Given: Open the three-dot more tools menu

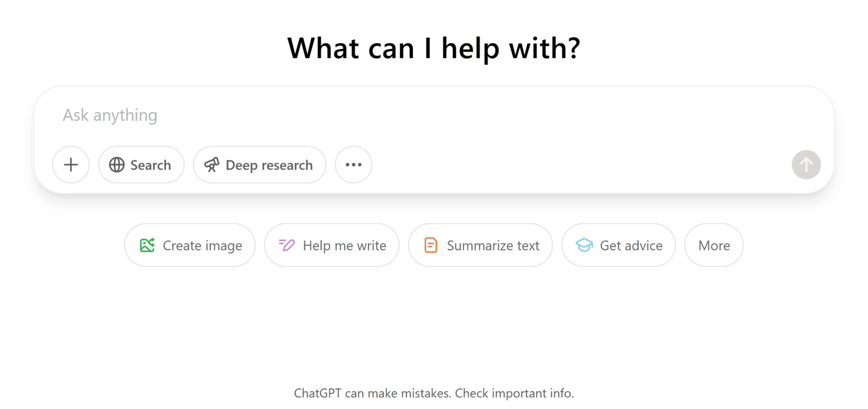Looking at the screenshot, I should click(x=354, y=165).
